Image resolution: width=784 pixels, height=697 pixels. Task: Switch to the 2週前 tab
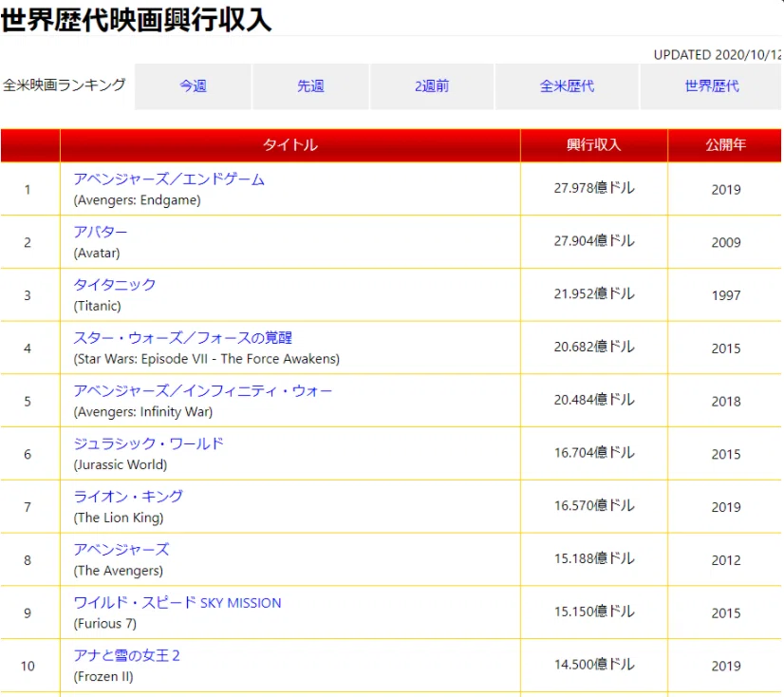point(432,86)
